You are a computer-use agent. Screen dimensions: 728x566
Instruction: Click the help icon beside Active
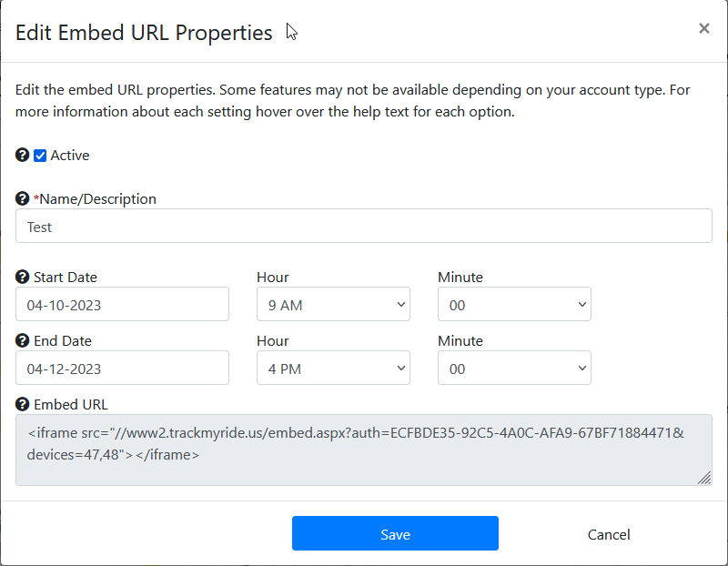[x=22, y=155]
